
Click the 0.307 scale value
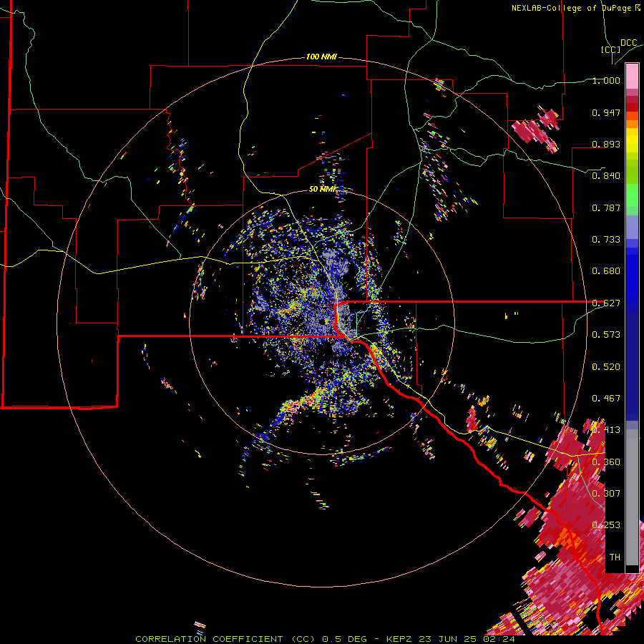606,493
